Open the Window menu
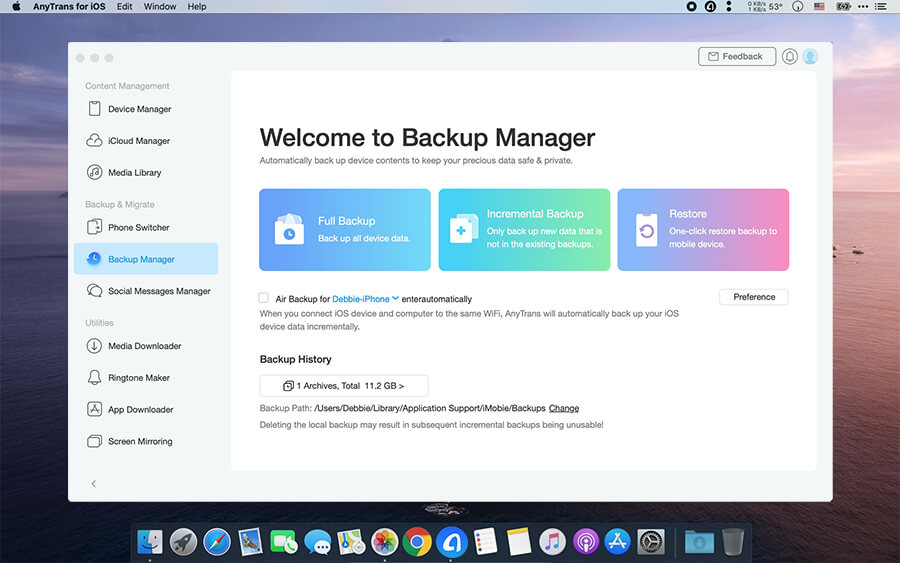The width and height of the screenshot is (900, 563). (159, 6)
